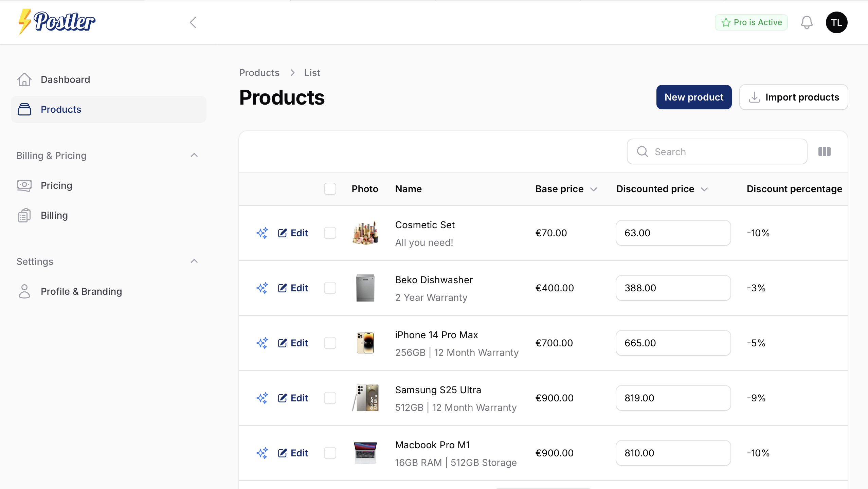The height and width of the screenshot is (489, 868).
Task: Click the Macbook Pro M1 photo thumbnail
Action: [x=365, y=453]
